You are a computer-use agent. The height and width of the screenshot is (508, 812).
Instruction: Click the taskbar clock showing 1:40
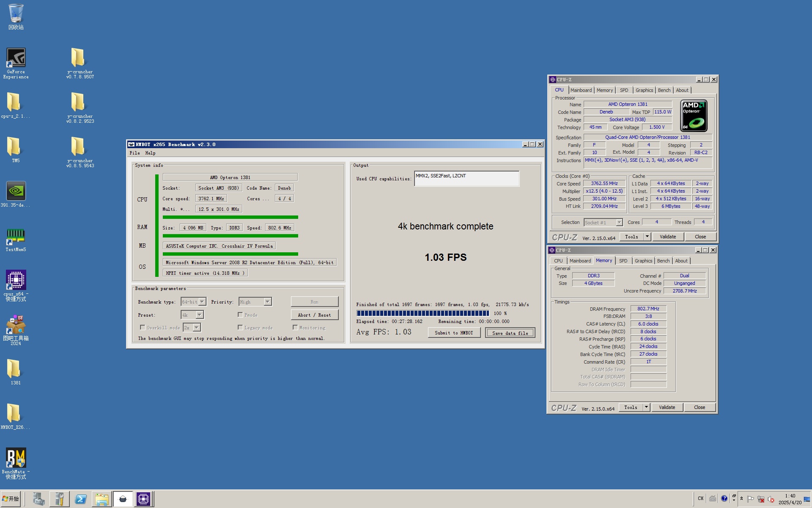click(790, 499)
